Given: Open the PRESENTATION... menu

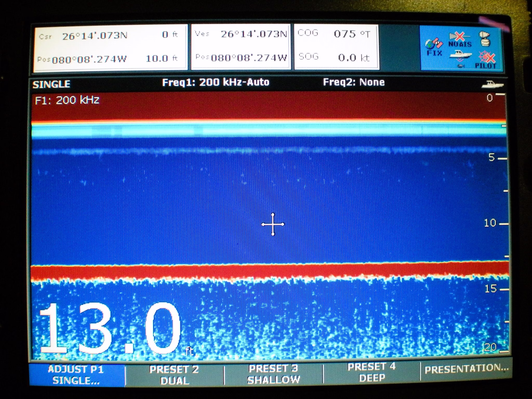Looking at the screenshot, I should (466, 369).
